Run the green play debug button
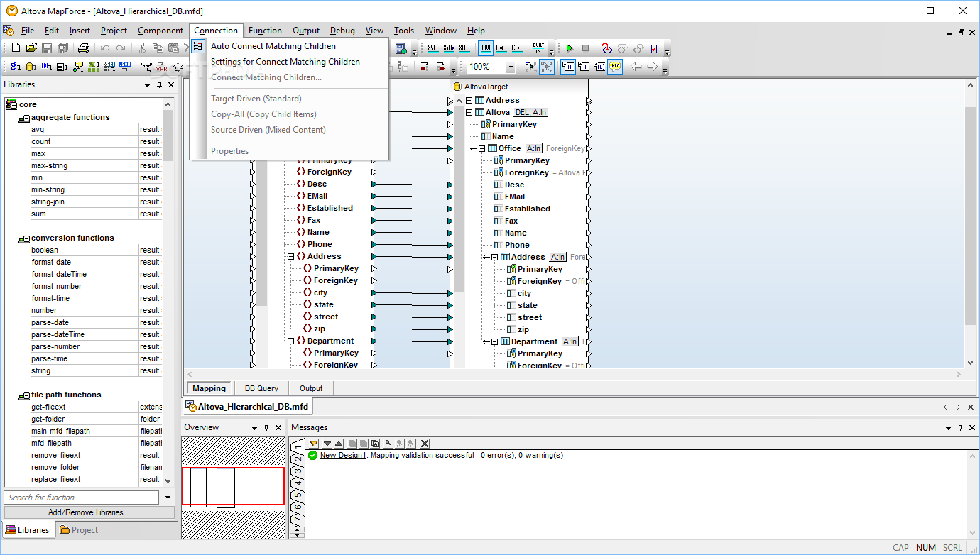Image resolution: width=980 pixels, height=555 pixels. 570,48
